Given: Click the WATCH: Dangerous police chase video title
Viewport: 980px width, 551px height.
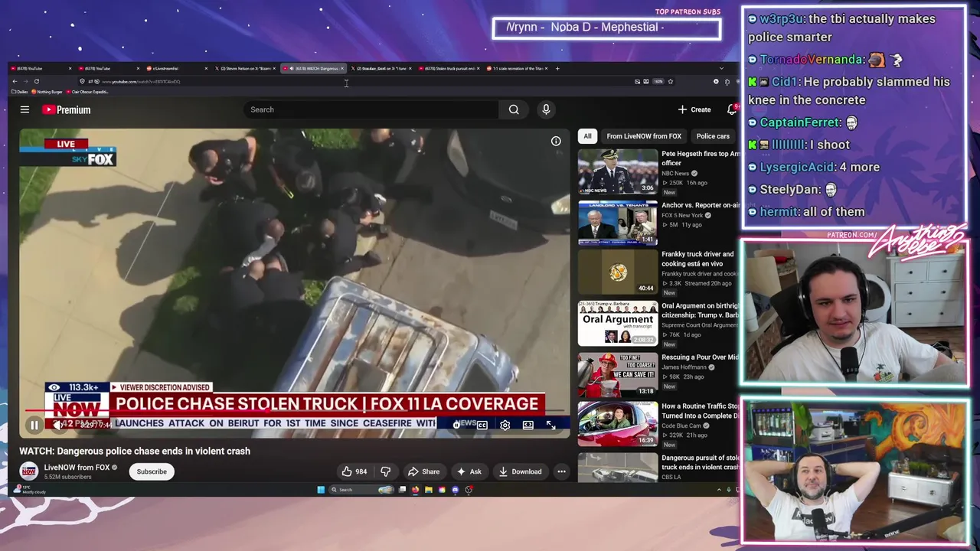Looking at the screenshot, I should click(x=135, y=451).
